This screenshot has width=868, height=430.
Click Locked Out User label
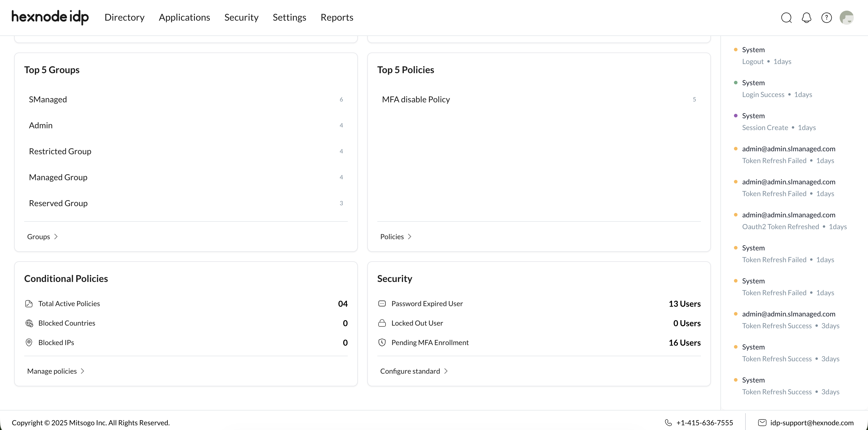(417, 323)
